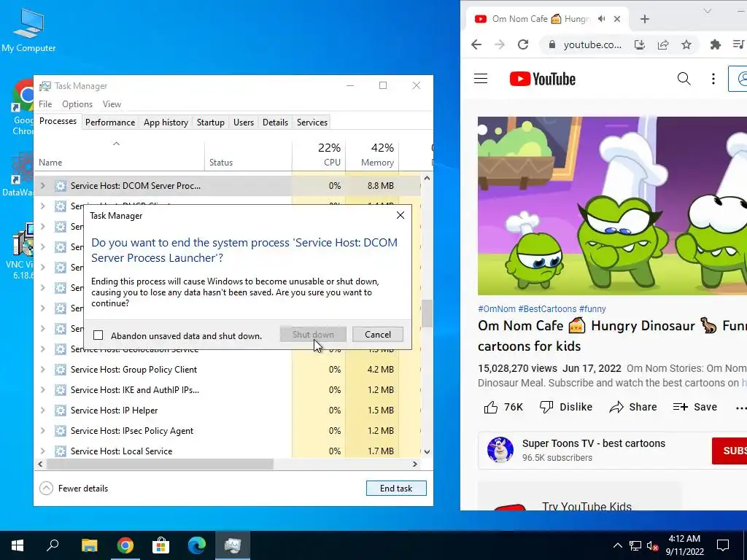Click horizontal scroll right arrow in Task Manager

click(415, 464)
